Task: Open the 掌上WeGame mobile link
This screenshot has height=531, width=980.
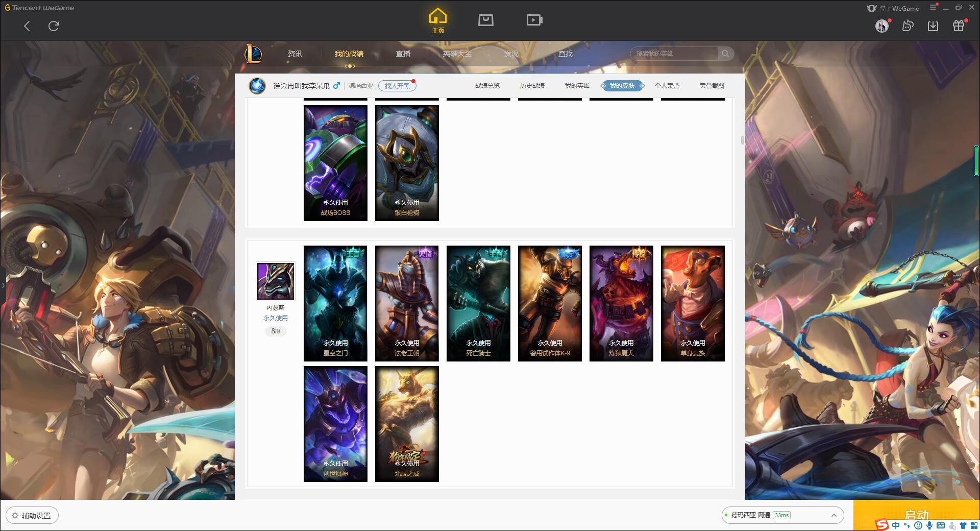Action: click(x=893, y=8)
